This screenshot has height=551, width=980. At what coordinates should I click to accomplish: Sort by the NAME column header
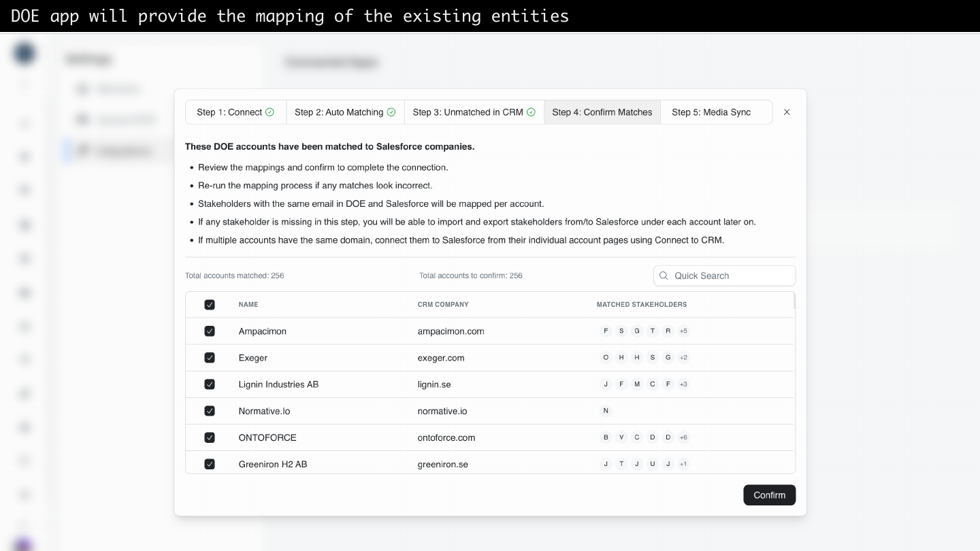point(248,305)
